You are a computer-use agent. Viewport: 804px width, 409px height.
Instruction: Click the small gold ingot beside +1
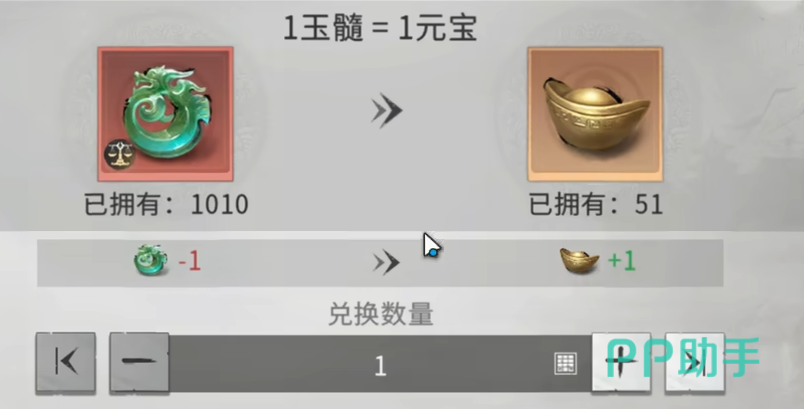point(580,261)
